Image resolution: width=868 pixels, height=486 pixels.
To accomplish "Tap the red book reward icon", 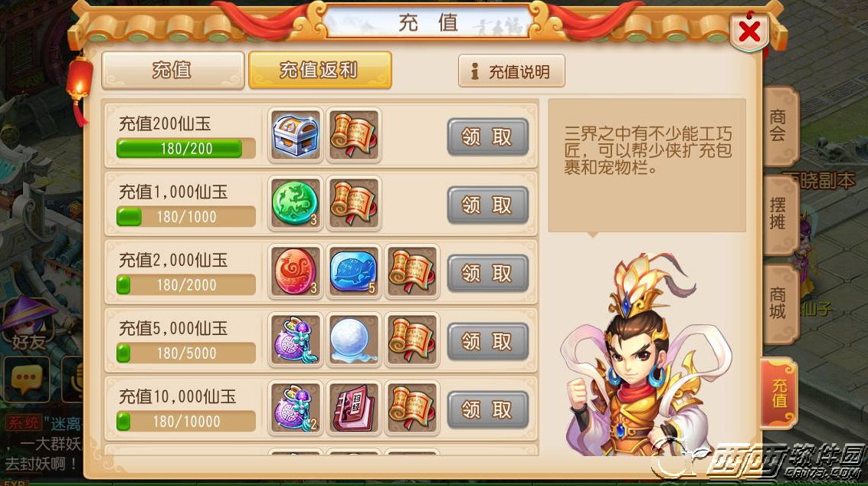I will pos(354,408).
